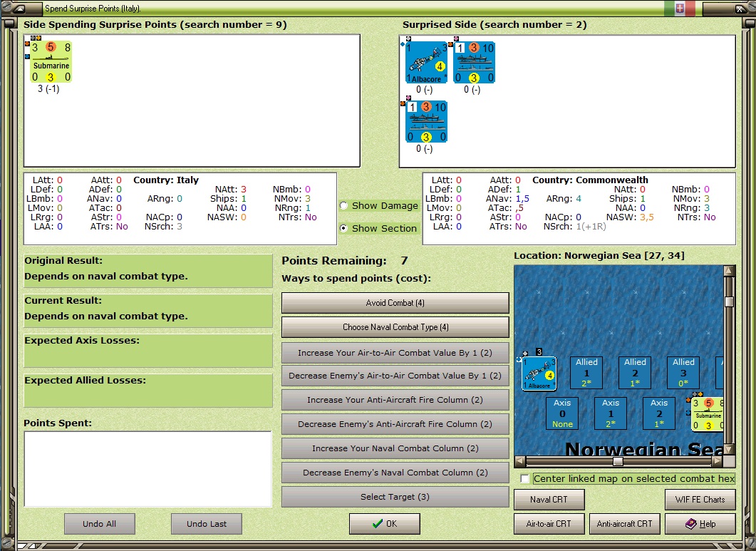Screen dimensions: 756x551
Task: Select the ship counter beside the Albacore
Action: coord(475,62)
